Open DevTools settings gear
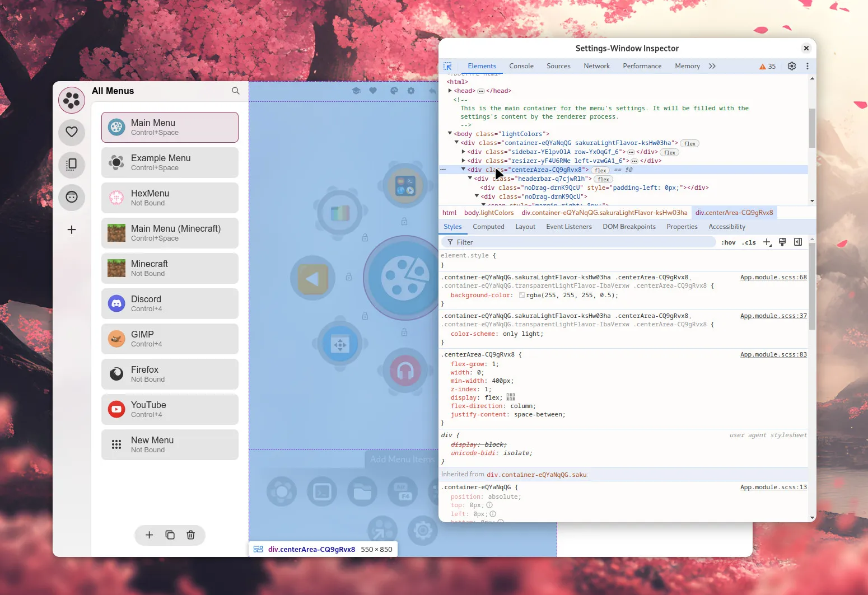The image size is (868, 595). [x=791, y=66]
